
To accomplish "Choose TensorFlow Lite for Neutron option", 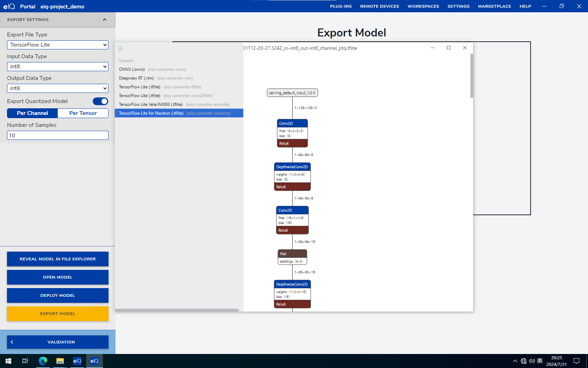I will [179, 113].
